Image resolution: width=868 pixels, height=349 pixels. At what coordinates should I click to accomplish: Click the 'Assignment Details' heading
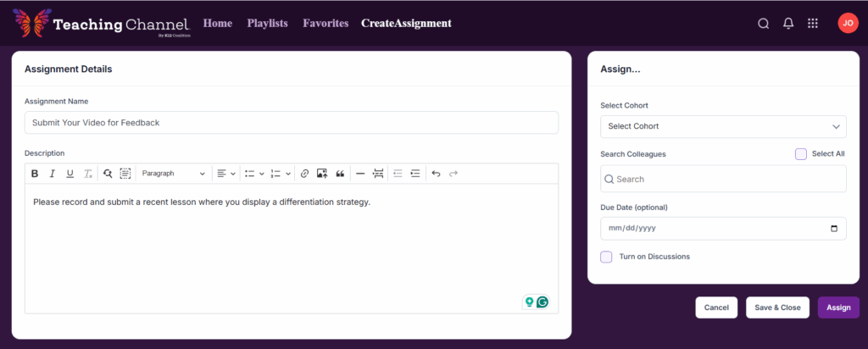[x=69, y=69]
